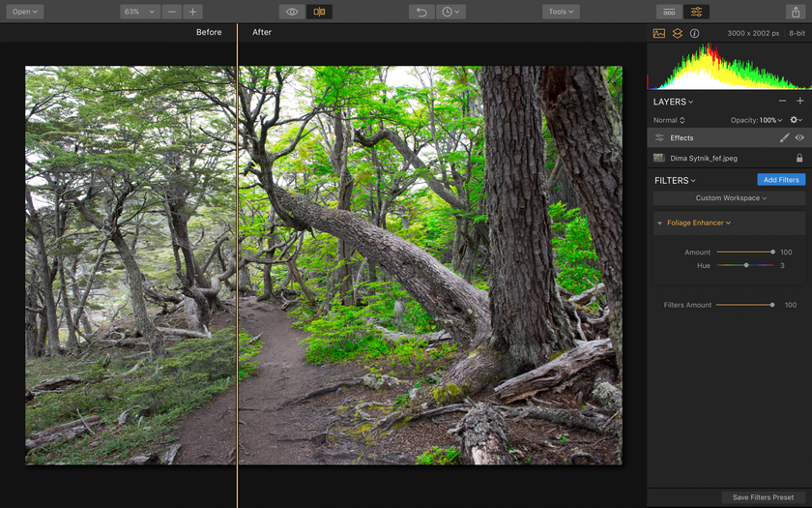
Task: Open the Foliage Enhancer filter menu
Action: click(699, 223)
